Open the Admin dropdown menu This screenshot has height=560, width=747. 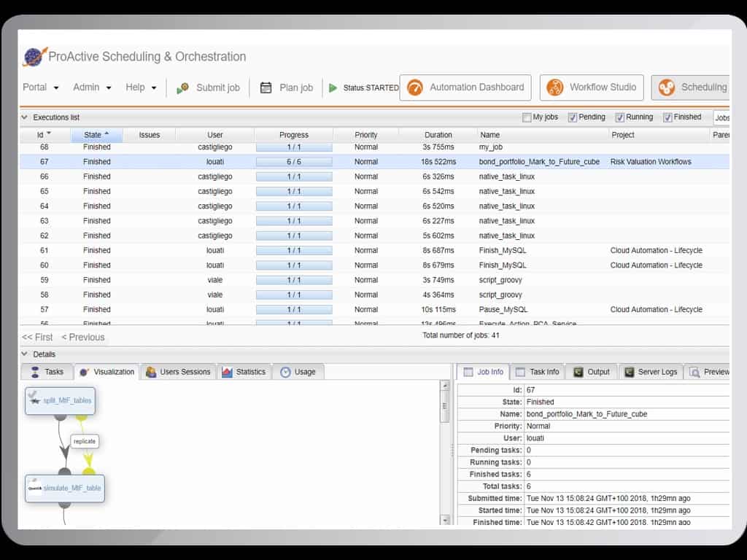click(92, 87)
